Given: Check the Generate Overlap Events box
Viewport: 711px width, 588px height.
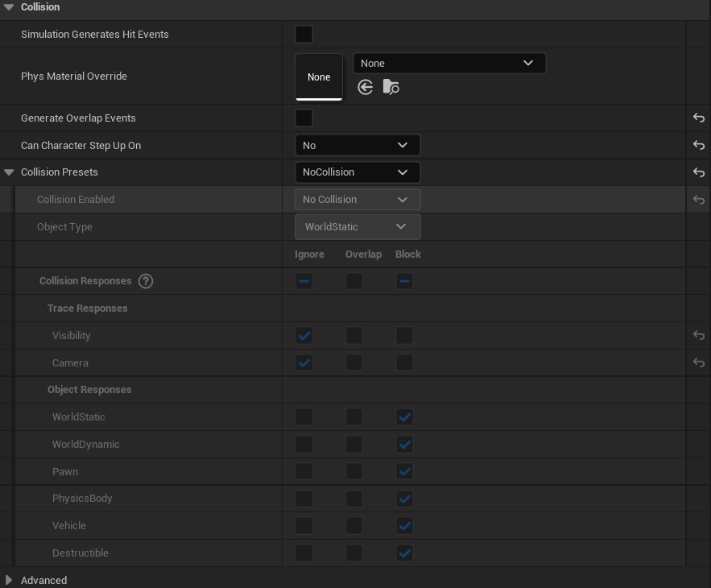Looking at the screenshot, I should coord(304,118).
